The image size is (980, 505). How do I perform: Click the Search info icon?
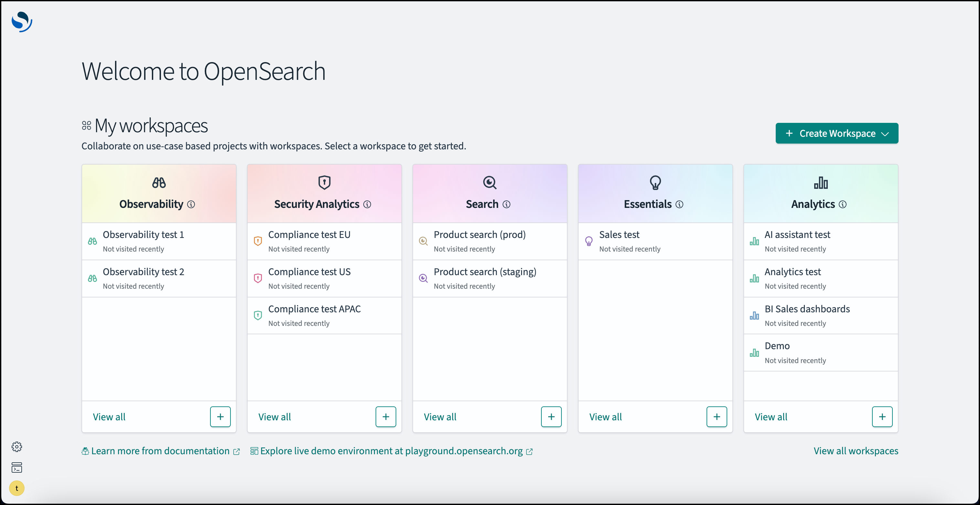[x=506, y=204]
